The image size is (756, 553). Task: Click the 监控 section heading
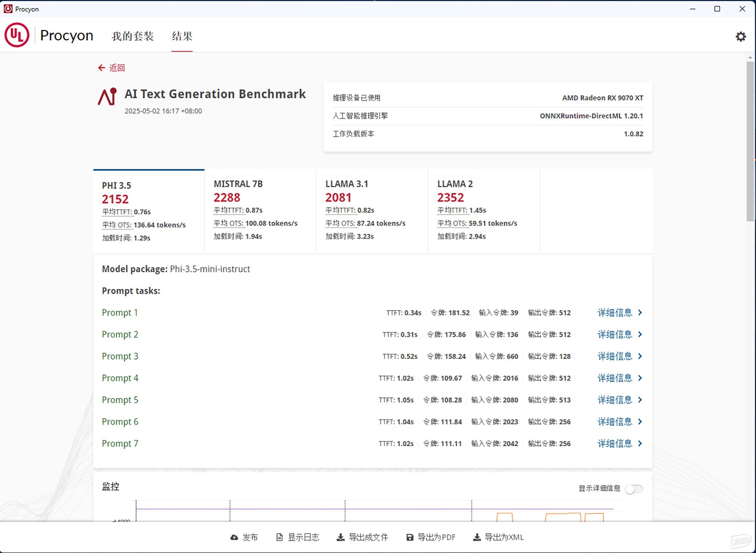click(110, 487)
